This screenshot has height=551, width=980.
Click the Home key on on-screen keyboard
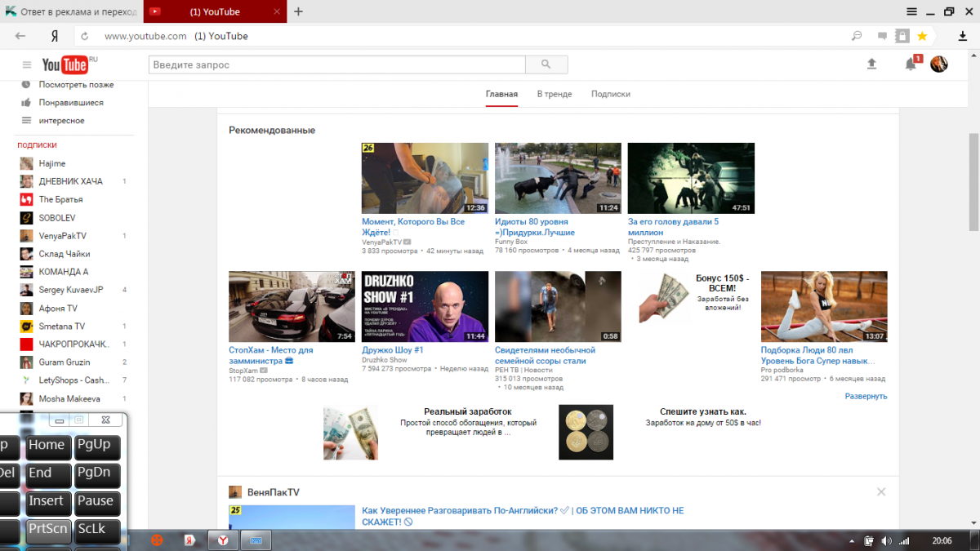[x=47, y=446]
